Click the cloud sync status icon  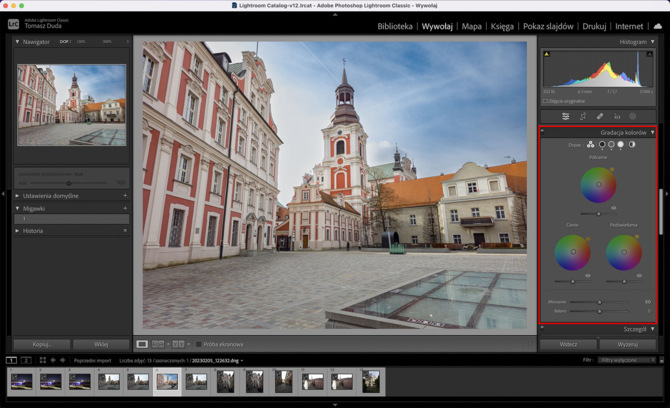coord(658,26)
